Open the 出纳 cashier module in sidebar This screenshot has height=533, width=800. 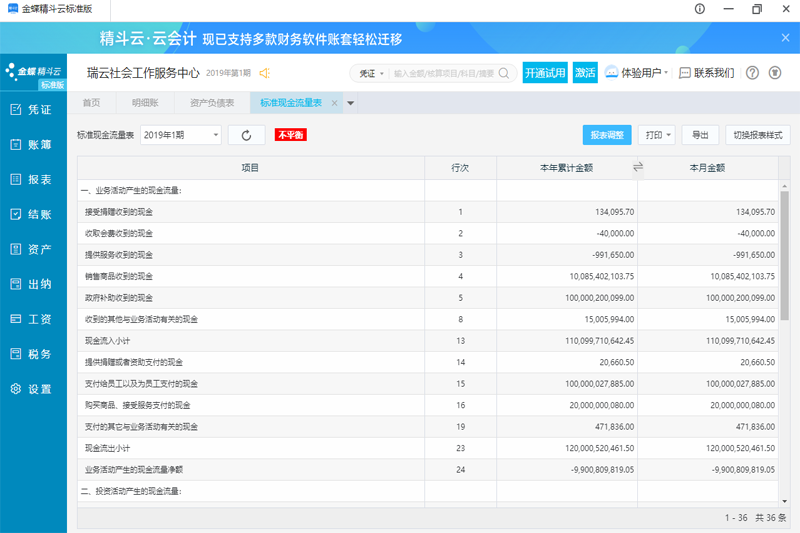pyautogui.click(x=33, y=284)
